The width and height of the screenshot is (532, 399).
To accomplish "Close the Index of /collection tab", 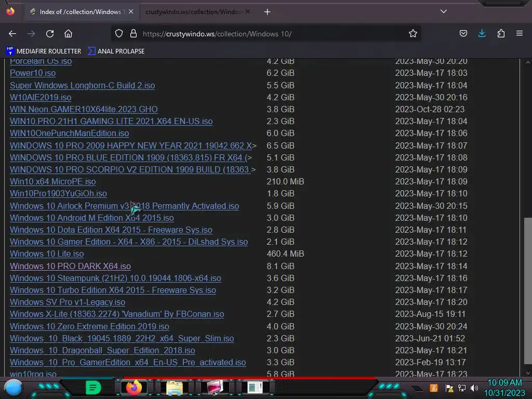I will [x=131, y=12].
